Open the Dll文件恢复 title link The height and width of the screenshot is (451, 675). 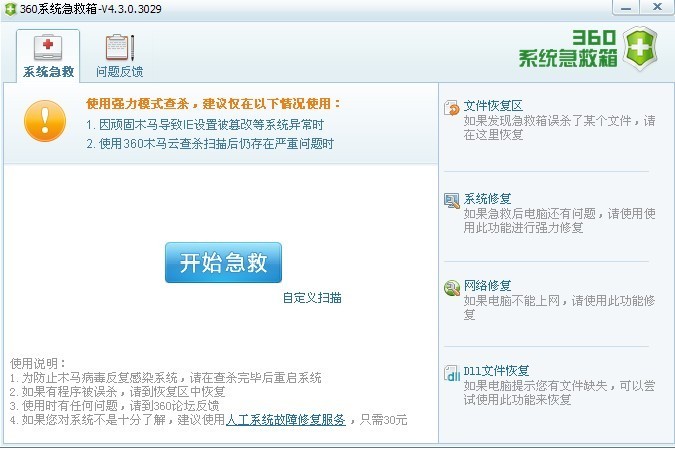pyautogui.click(x=496, y=371)
